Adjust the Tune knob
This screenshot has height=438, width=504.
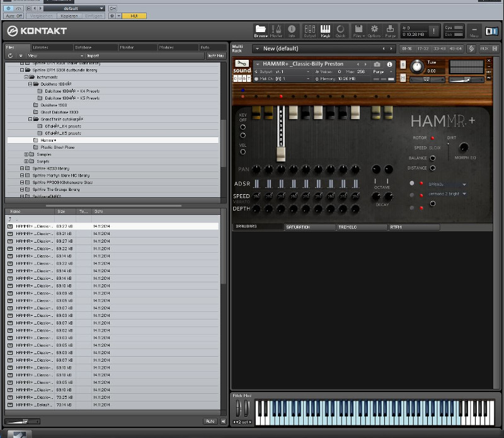tap(416, 66)
